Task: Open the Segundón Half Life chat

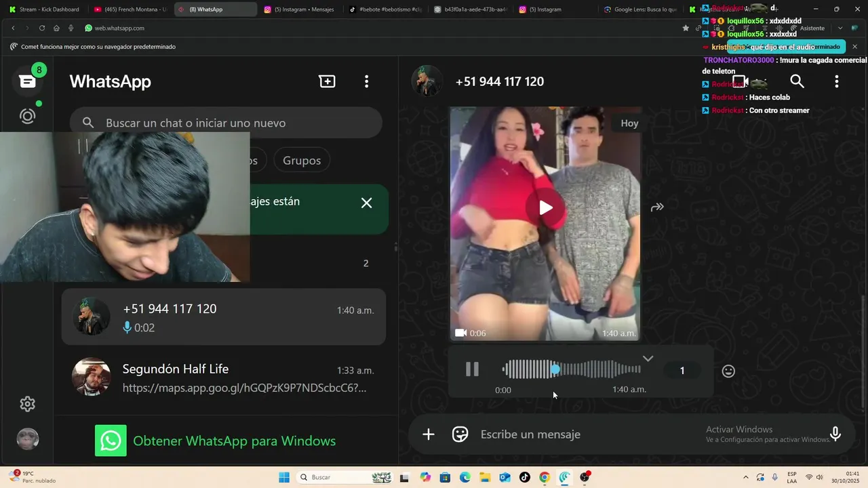Action: [224, 378]
